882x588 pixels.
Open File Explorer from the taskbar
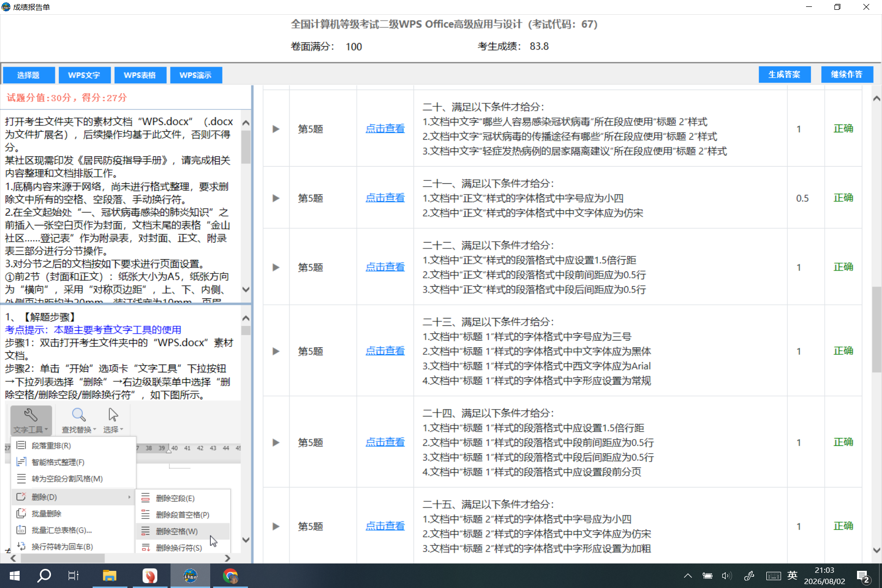109,576
